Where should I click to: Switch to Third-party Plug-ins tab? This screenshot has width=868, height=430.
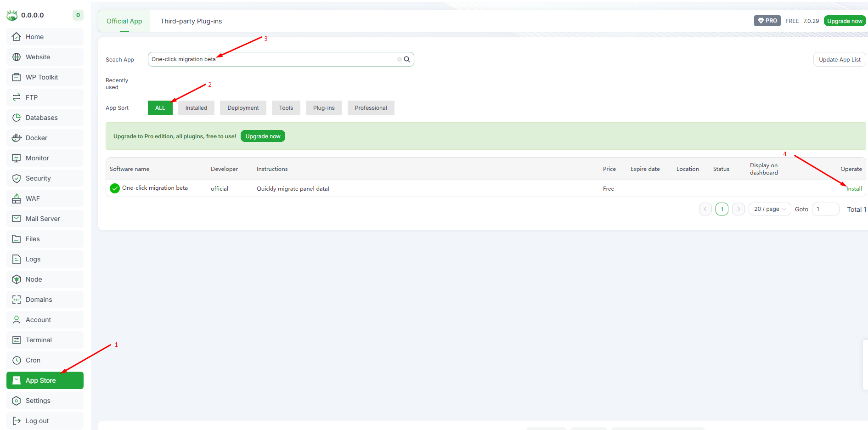[191, 21]
